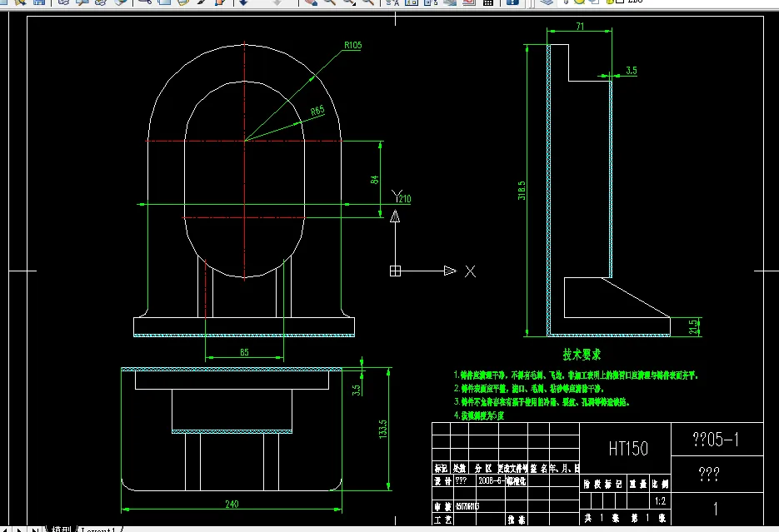Select the 3.5 dimension beside the side view

632,71
